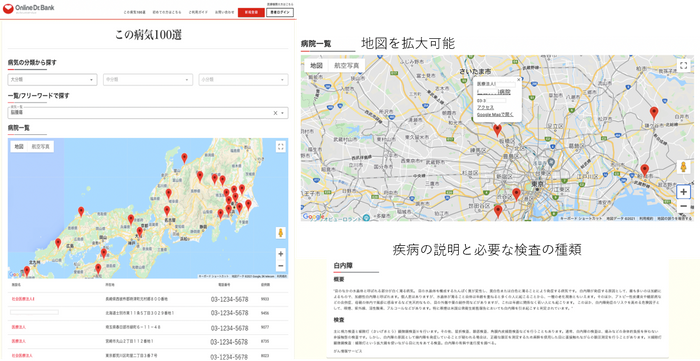Click the Online Dr.Bank heart logo
The width and height of the screenshot is (700, 361).
coord(8,8)
